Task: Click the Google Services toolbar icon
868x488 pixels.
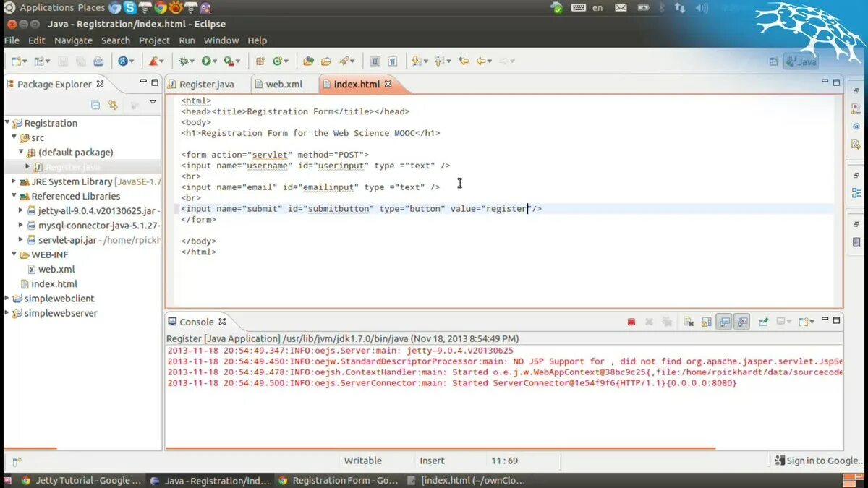Action: click(123, 61)
